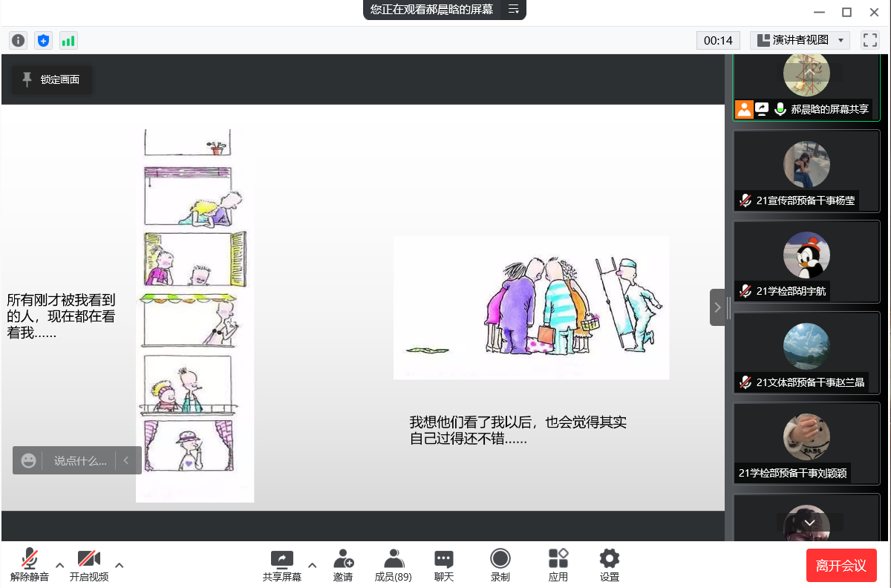This screenshot has height=588, width=891.
Task: Expand audio options arrow next to mute
Action: point(60,565)
